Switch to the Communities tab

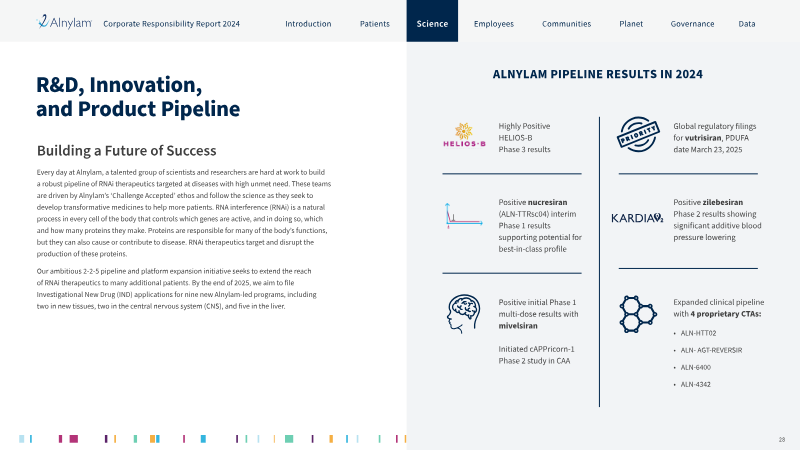pyautogui.click(x=566, y=23)
